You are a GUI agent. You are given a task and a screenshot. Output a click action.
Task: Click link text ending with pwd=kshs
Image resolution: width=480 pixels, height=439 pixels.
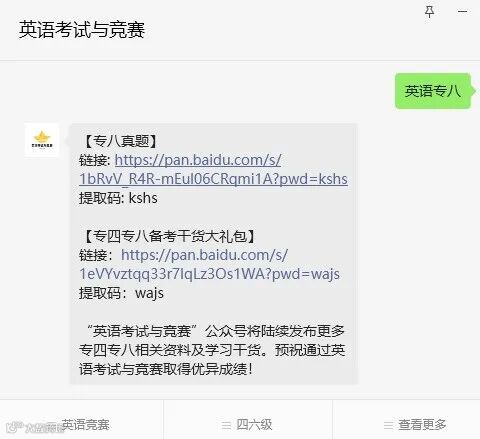click(213, 179)
